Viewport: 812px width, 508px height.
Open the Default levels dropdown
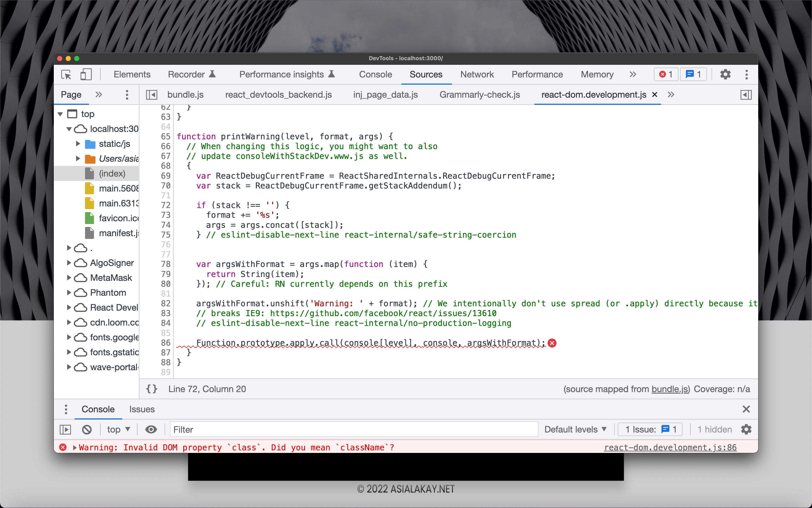(575, 429)
